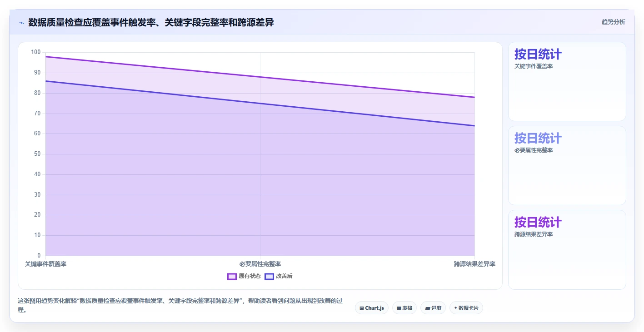This screenshot has width=644, height=332.
Task: Click the y-axis value 50
Action: point(37,154)
